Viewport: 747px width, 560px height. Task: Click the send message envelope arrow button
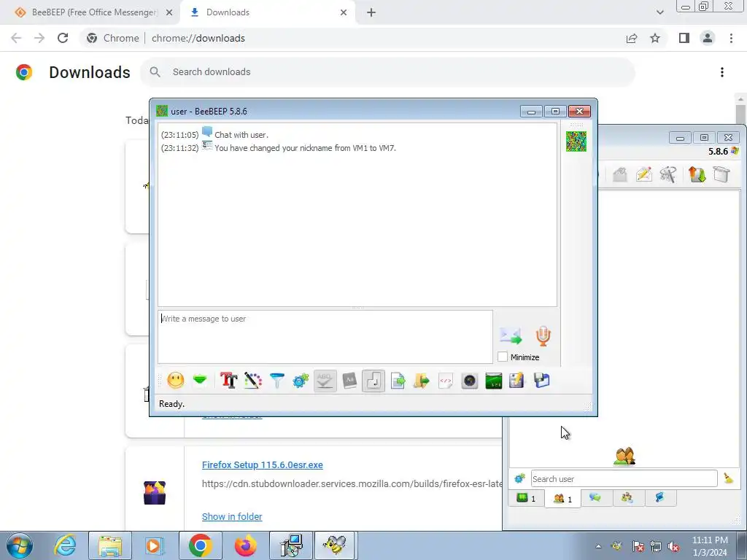click(511, 335)
